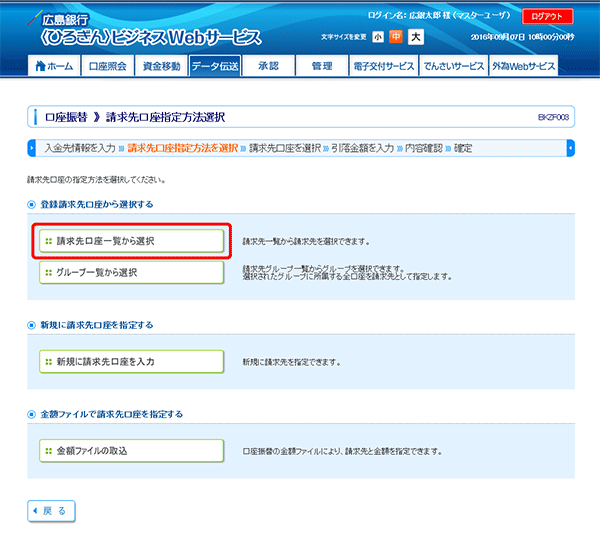Click highlighted step 請求先口座指定方法を選択
This screenshot has height=552, width=600.
[x=183, y=148]
